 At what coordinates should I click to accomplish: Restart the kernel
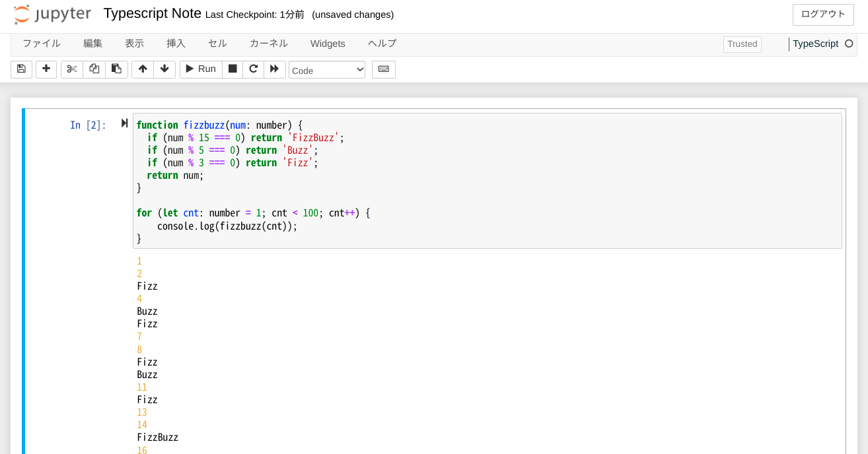(253, 69)
